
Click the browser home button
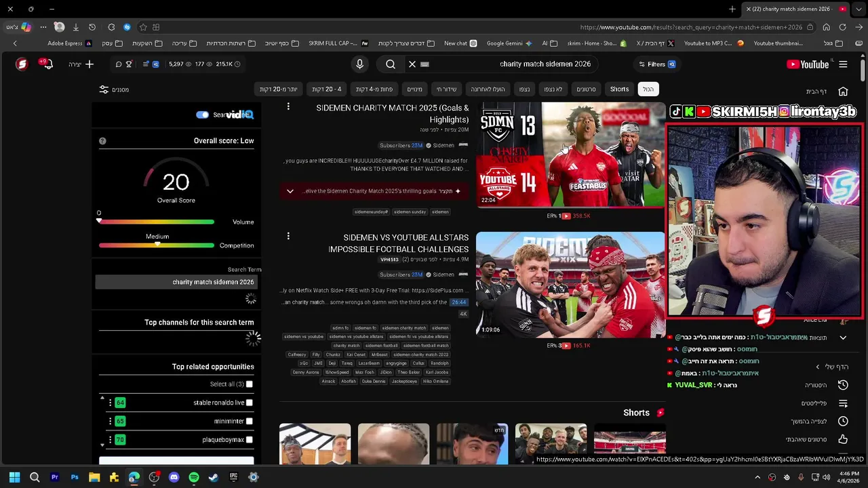pyautogui.click(x=826, y=27)
